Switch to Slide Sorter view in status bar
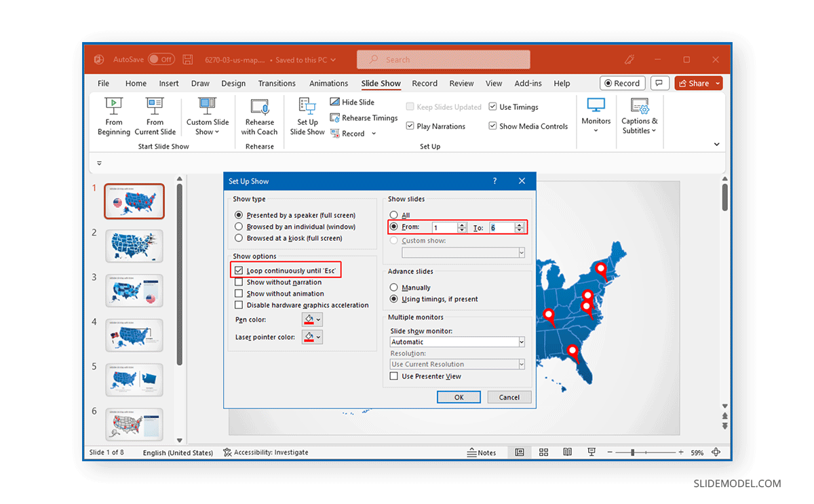The width and height of the screenshot is (814, 504). [x=543, y=452]
